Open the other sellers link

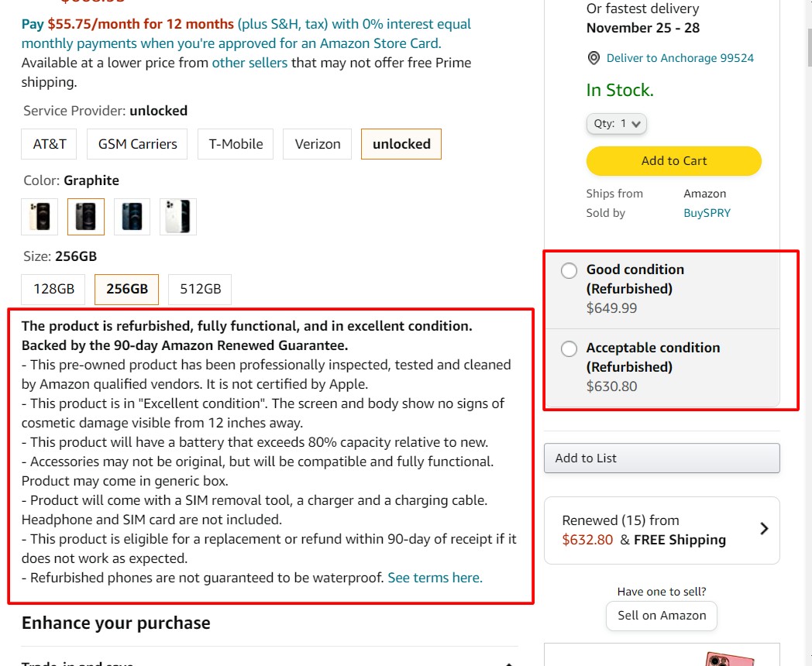249,63
